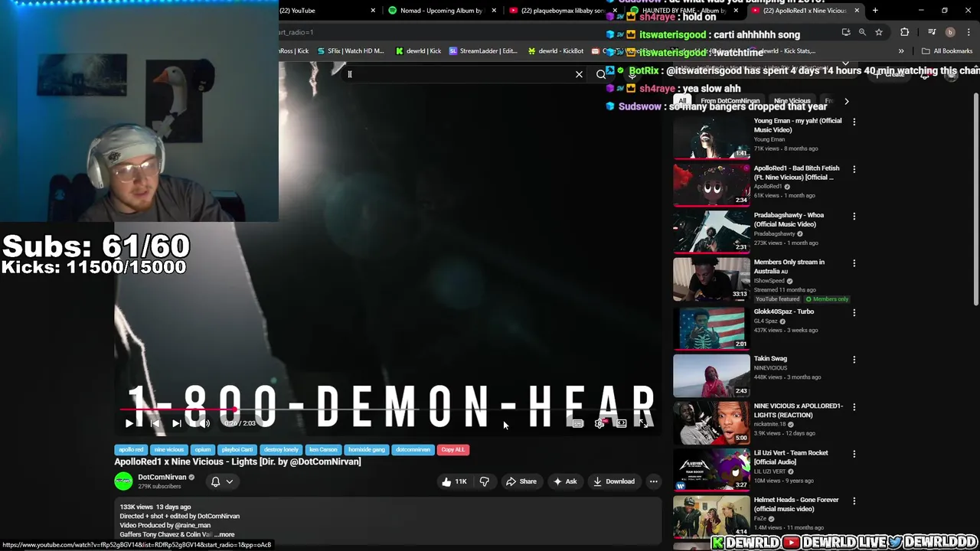Download the video using Download button
The width and height of the screenshot is (980, 551).
pyautogui.click(x=614, y=481)
